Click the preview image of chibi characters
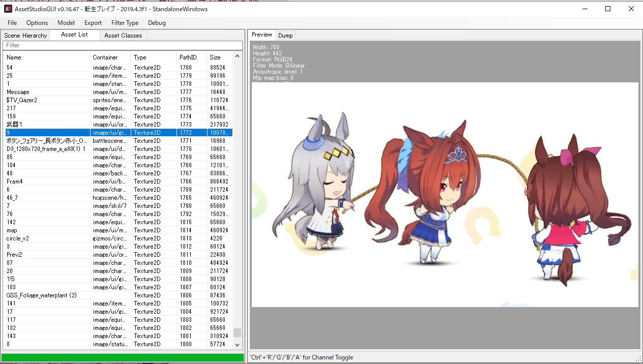 445,195
